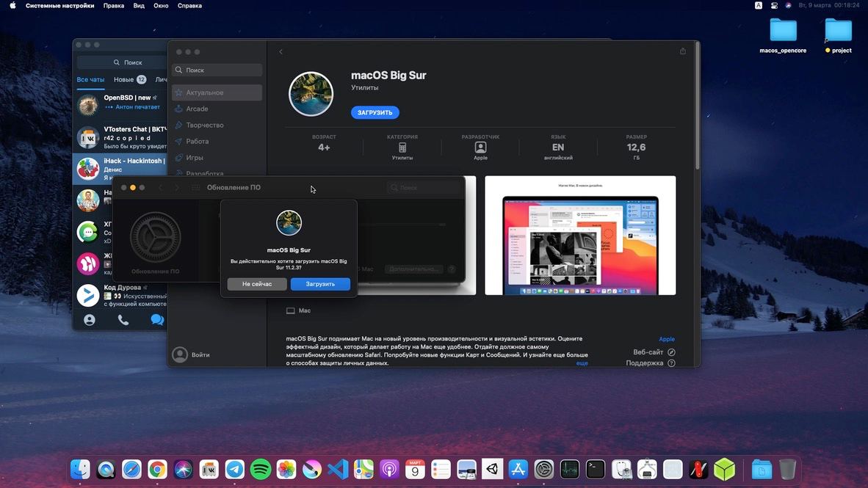Open Код Дурова chat in Telegram

[x=120, y=295]
